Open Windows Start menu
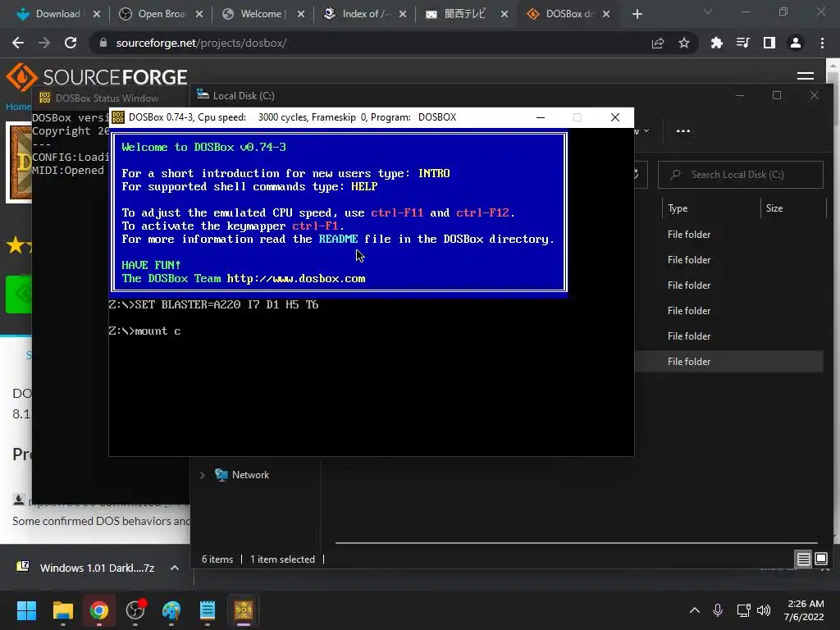 point(26,609)
